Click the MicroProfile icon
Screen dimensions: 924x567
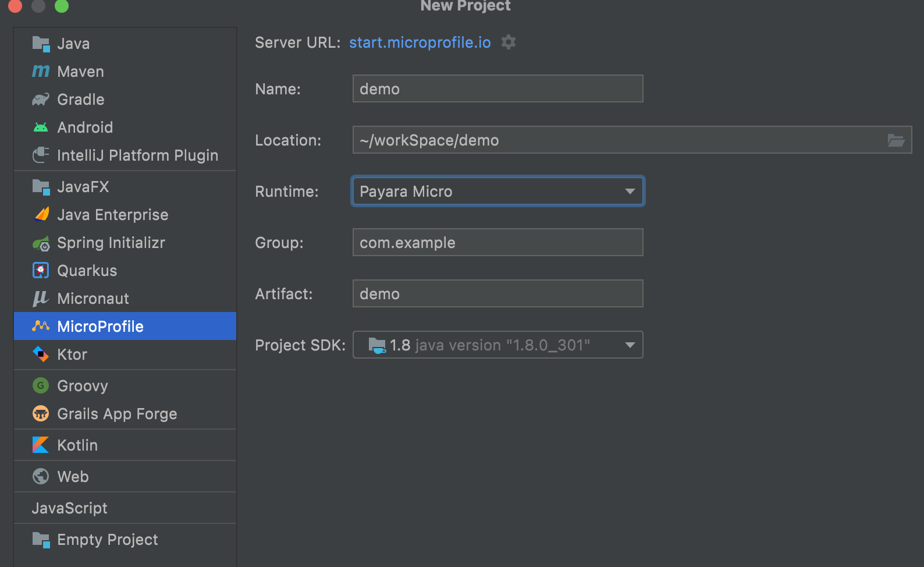coord(41,326)
